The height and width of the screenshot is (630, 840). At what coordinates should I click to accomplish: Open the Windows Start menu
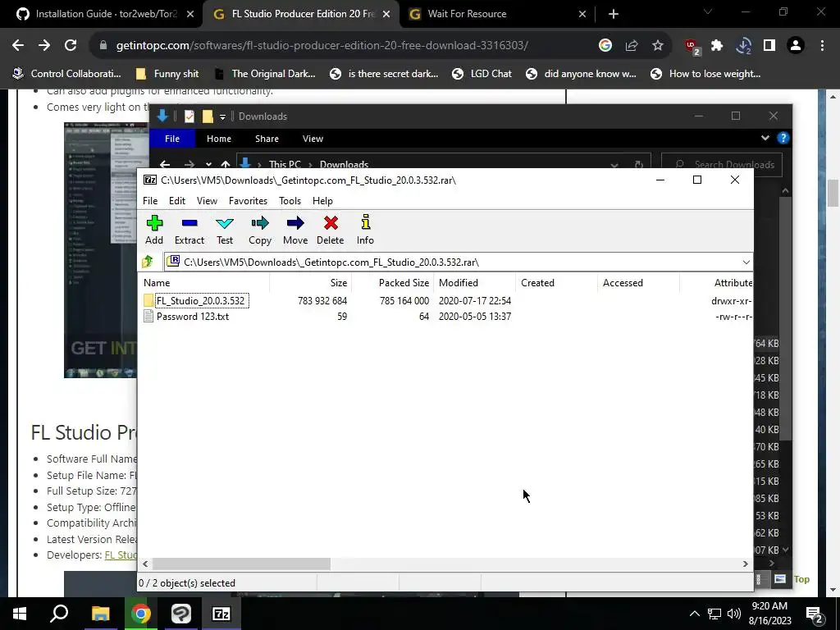coord(20,614)
